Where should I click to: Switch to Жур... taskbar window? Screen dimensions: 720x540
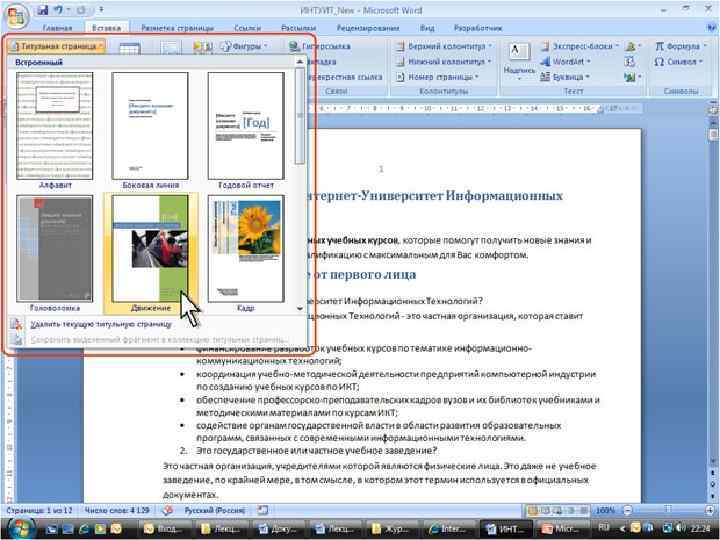pos(393,529)
